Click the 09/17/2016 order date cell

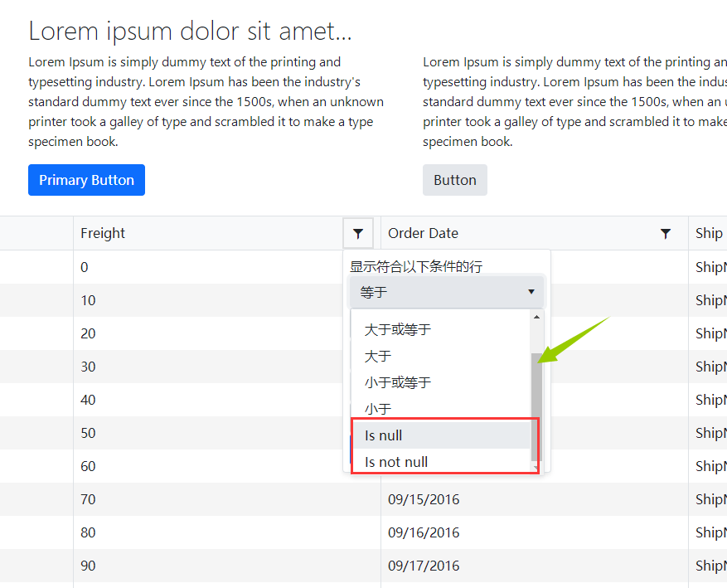coord(424,566)
